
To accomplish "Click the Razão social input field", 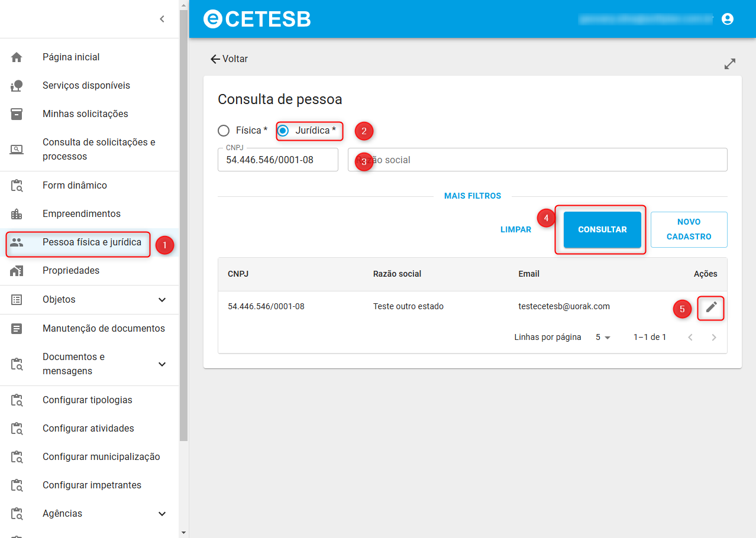I will 538,160.
